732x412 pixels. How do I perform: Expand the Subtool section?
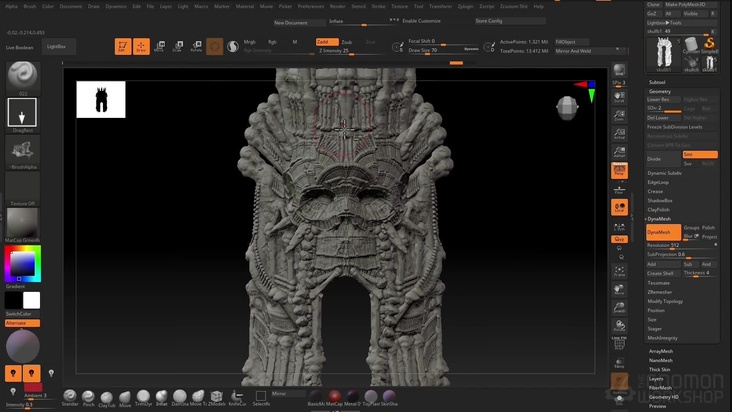point(657,82)
